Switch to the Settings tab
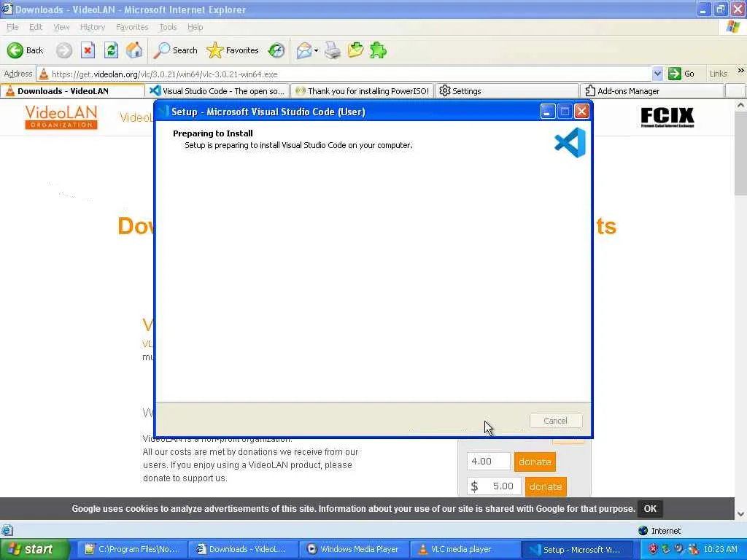The image size is (747, 560). click(x=507, y=91)
